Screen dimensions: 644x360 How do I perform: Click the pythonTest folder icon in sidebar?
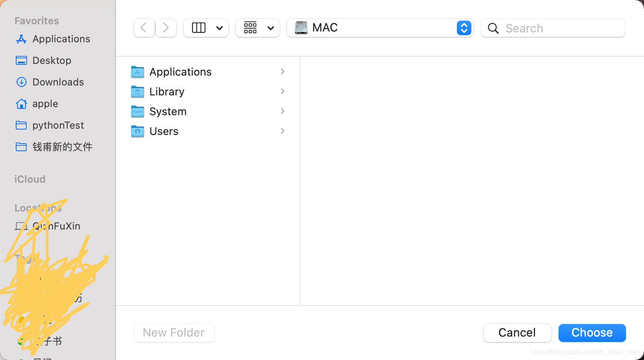21,125
